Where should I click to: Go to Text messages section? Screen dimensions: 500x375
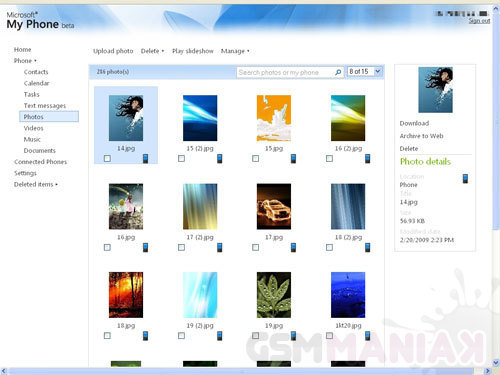(x=45, y=106)
